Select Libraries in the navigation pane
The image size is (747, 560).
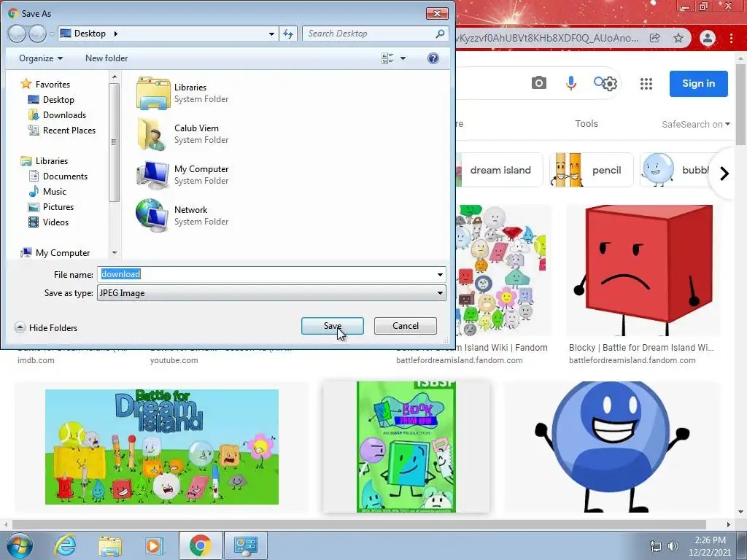[44, 161]
